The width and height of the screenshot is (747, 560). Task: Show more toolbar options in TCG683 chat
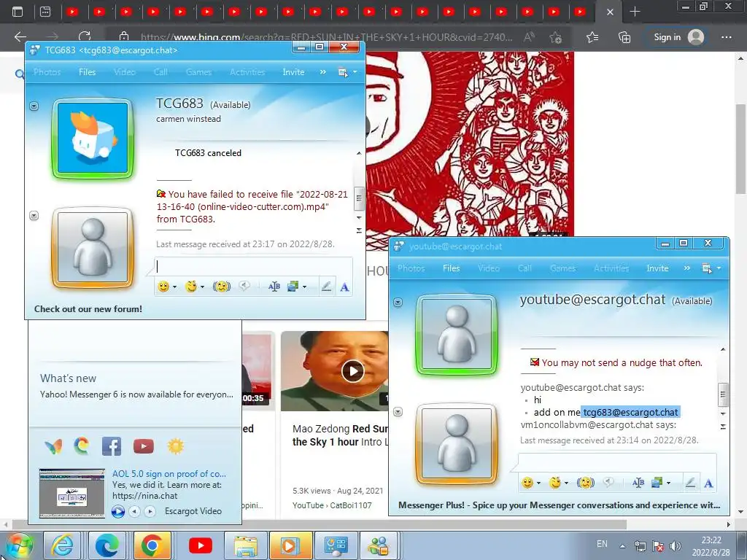pos(323,72)
